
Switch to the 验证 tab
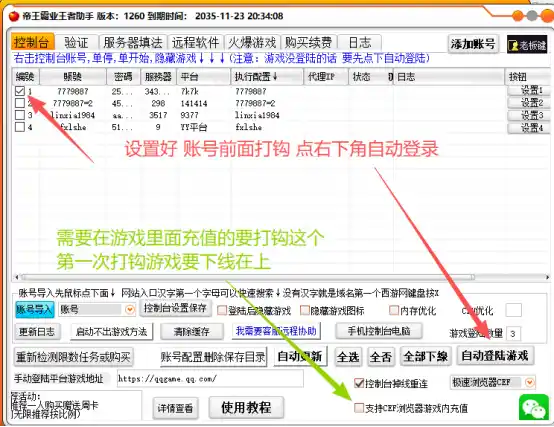click(76, 43)
